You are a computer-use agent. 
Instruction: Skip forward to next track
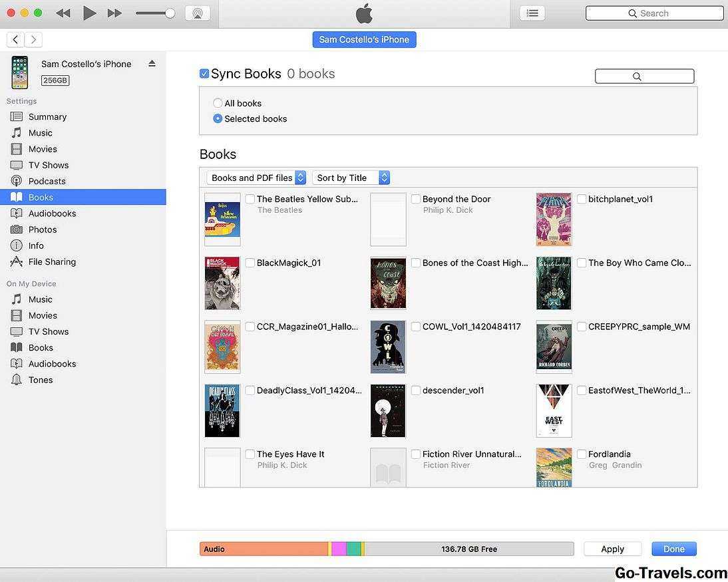pyautogui.click(x=114, y=13)
